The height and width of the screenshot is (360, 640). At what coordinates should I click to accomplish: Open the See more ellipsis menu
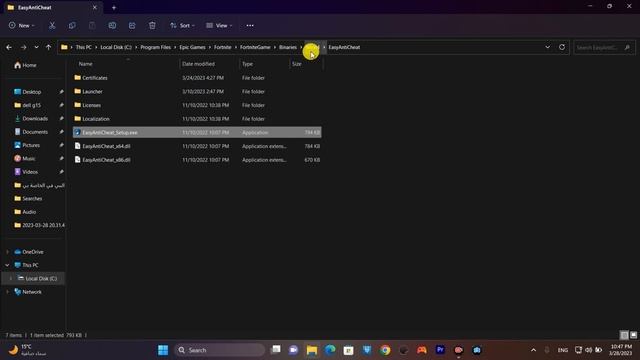(x=250, y=25)
